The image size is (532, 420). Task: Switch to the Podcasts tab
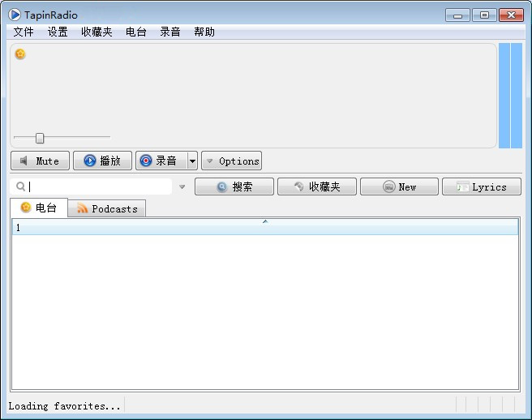107,208
